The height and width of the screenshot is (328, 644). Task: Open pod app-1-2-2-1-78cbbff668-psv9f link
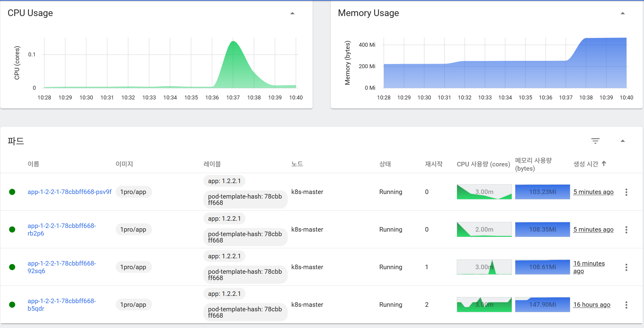(69, 192)
